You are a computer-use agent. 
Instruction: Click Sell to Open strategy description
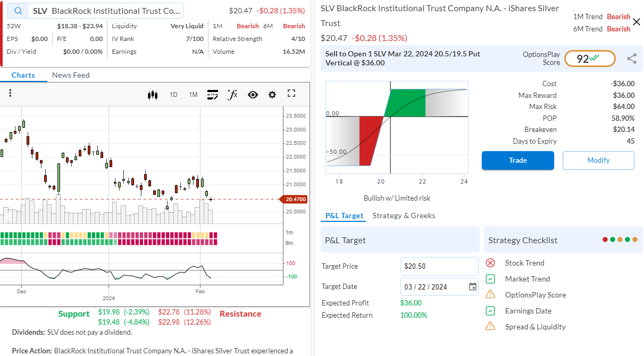[403, 59]
